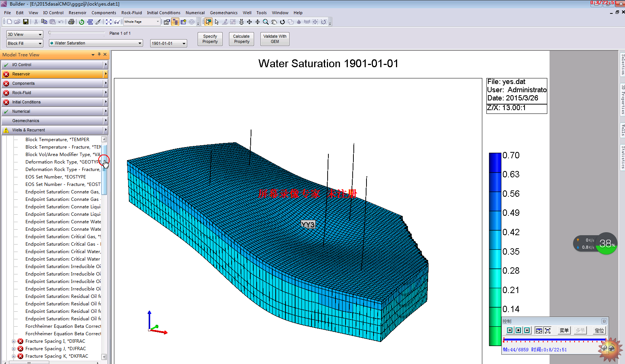The image size is (625, 364).
Task: Open the 3D View dropdown
Action: 25,34
